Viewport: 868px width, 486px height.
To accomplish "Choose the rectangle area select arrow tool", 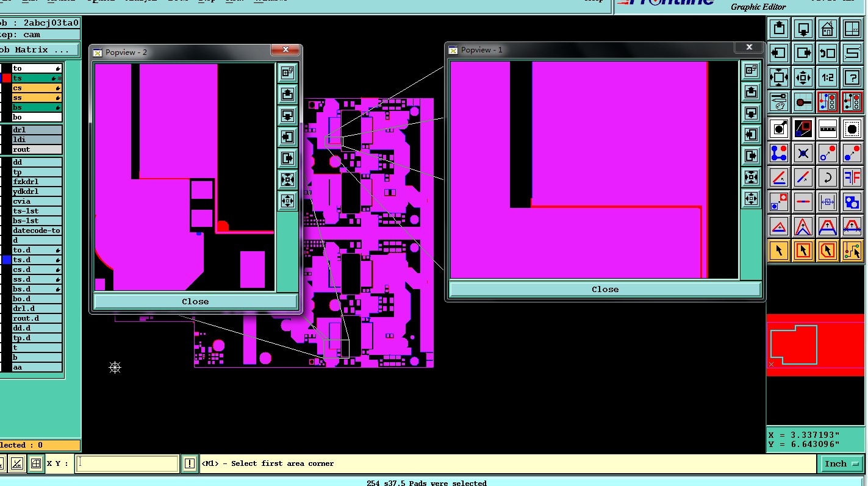I will [803, 251].
